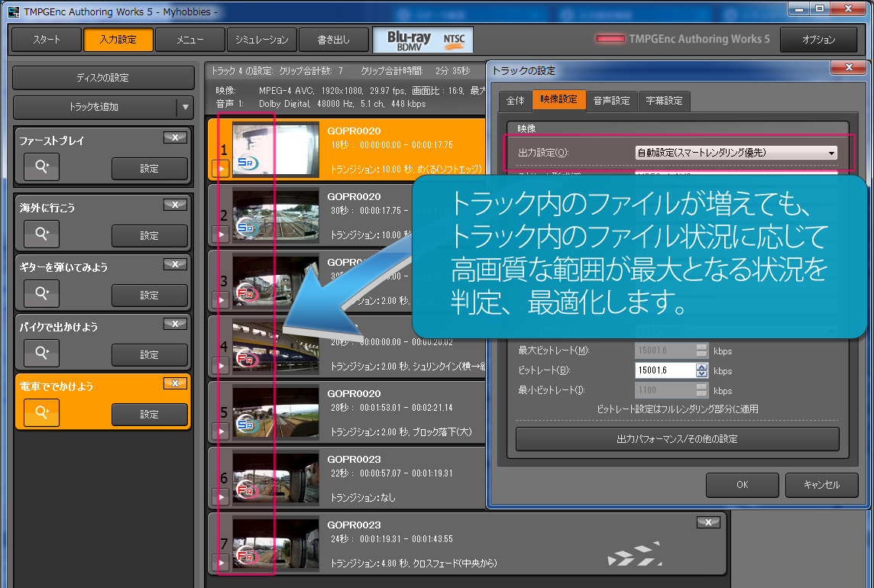Switch to the 音声設定 tab
874x588 pixels.
610,101
